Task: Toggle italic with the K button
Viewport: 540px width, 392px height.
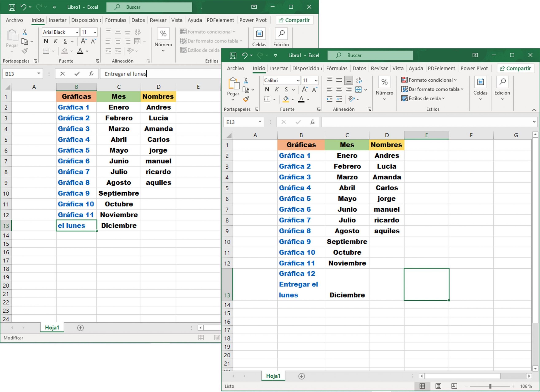Action: tap(277, 89)
